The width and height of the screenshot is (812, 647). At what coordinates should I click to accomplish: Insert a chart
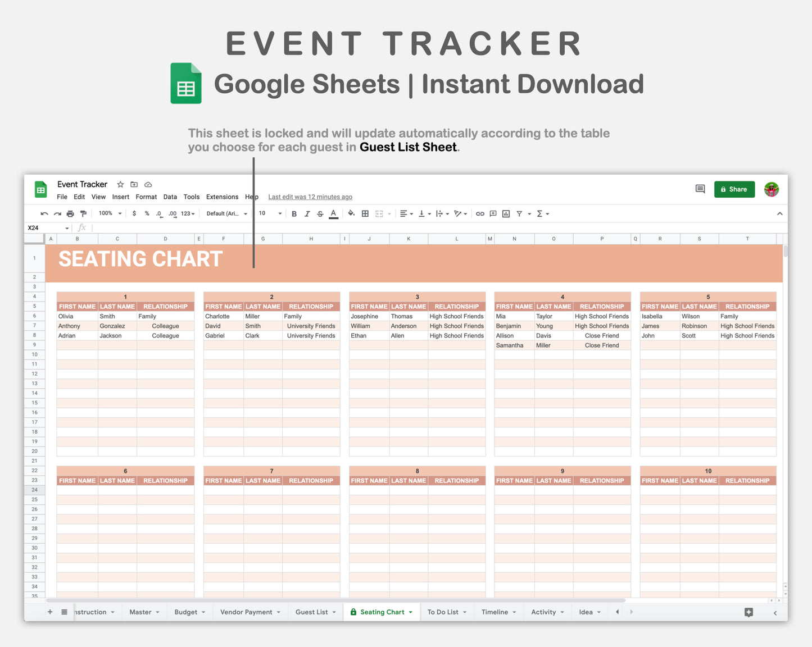point(505,213)
